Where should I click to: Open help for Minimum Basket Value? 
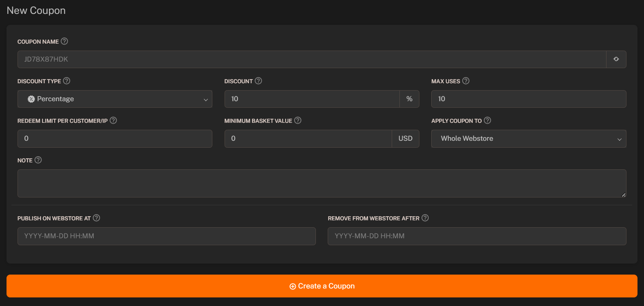pyautogui.click(x=298, y=120)
